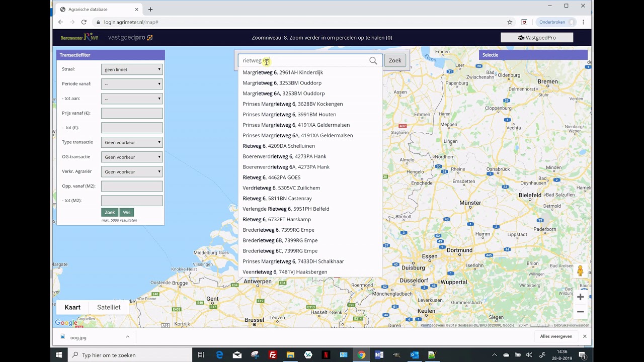Click the Selectie panel header
This screenshot has width=644, height=362.
(x=533, y=55)
